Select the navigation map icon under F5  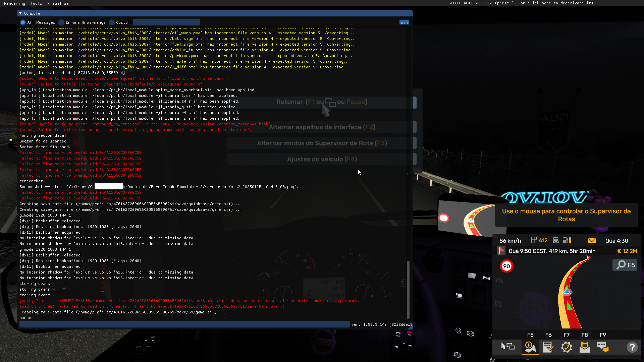coord(530,347)
